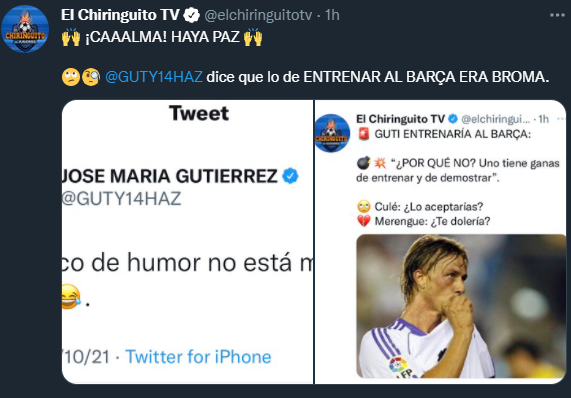The width and height of the screenshot is (571, 398).
Task: Click the raised hands emoji after HAYA PAZ
Action: click(x=253, y=37)
